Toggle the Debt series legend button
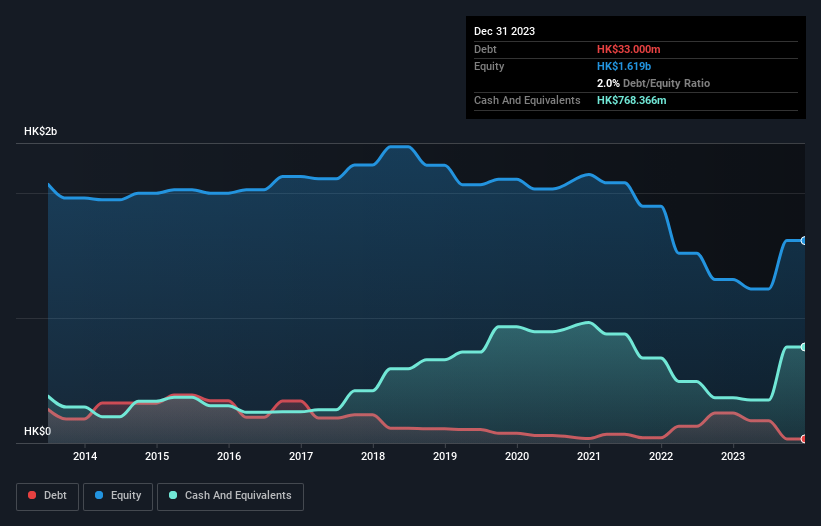The image size is (821, 526). [x=47, y=496]
